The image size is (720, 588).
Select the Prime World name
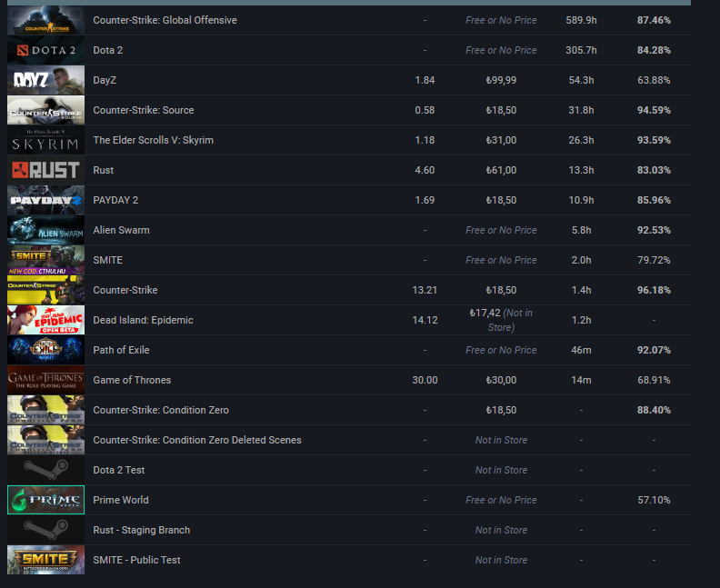tap(121, 500)
